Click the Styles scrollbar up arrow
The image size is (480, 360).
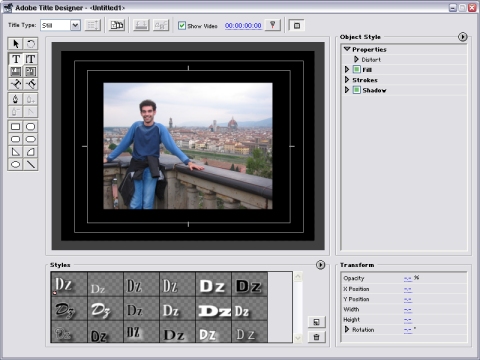click(x=298, y=277)
